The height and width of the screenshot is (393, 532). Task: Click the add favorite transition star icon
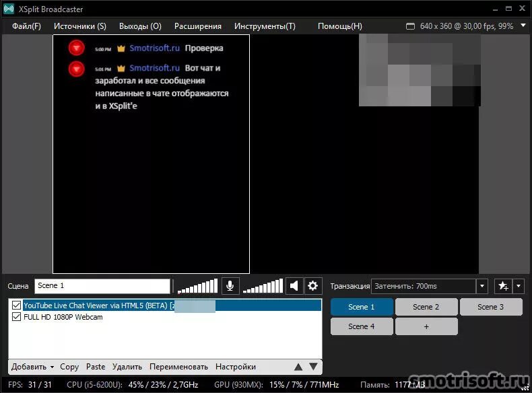pyautogui.click(x=504, y=286)
